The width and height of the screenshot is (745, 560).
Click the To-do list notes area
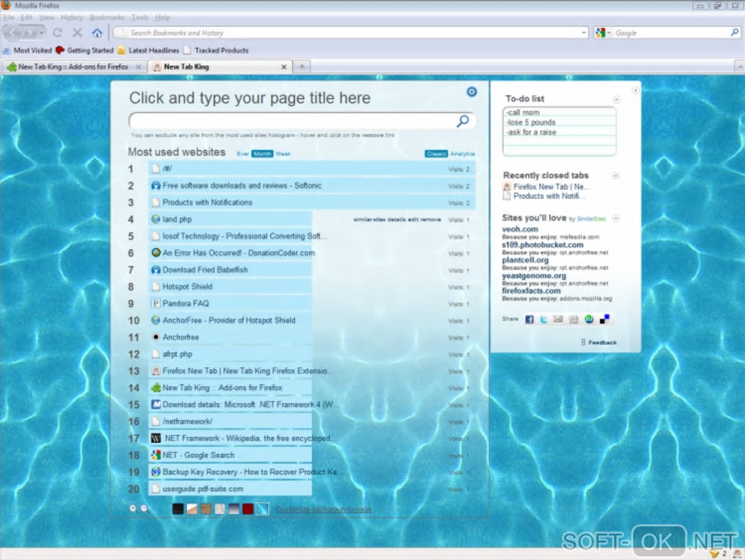(x=559, y=131)
